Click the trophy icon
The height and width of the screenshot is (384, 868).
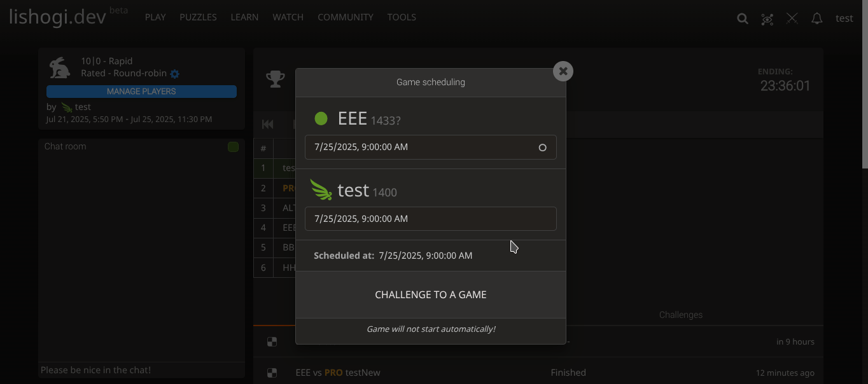coord(276,79)
